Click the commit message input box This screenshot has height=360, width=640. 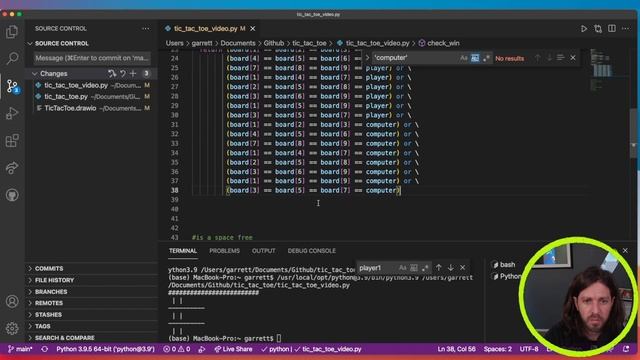(92, 58)
